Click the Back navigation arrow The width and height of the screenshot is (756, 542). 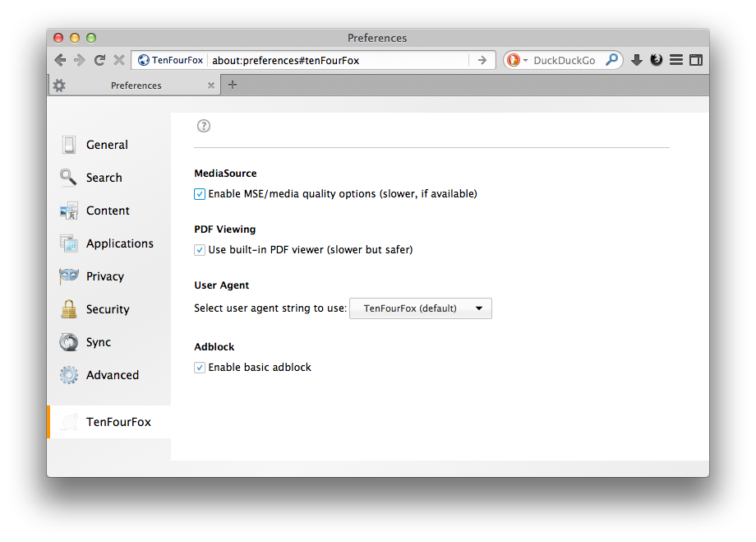coord(60,60)
